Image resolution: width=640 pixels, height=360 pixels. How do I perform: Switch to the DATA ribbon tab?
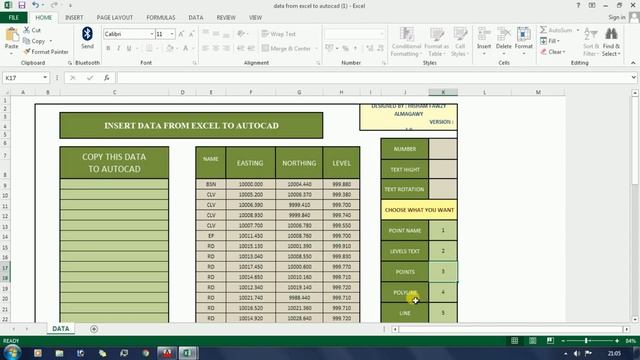coord(196,18)
